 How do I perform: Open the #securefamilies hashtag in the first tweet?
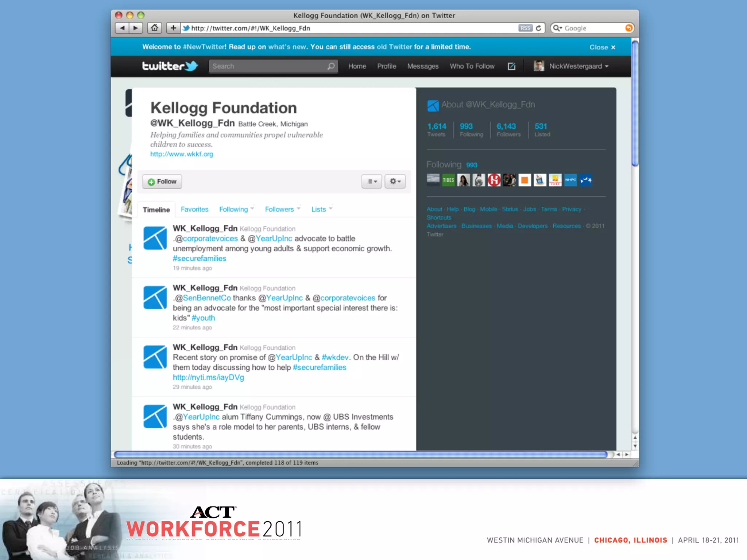[x=200, y=258]
